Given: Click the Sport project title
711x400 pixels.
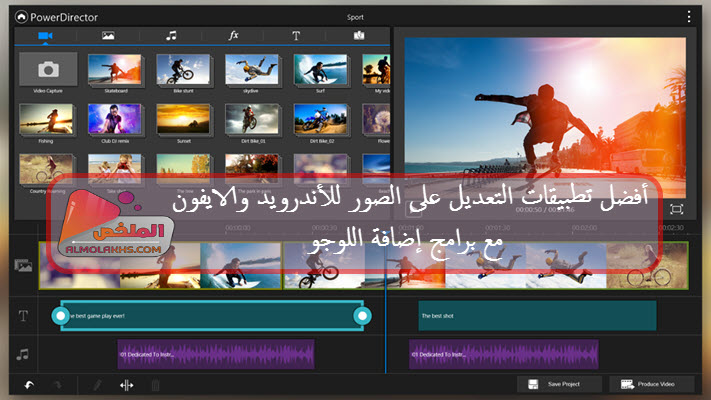Looking at the screenshot, I should pyautogui.click(x=355, y=17).
